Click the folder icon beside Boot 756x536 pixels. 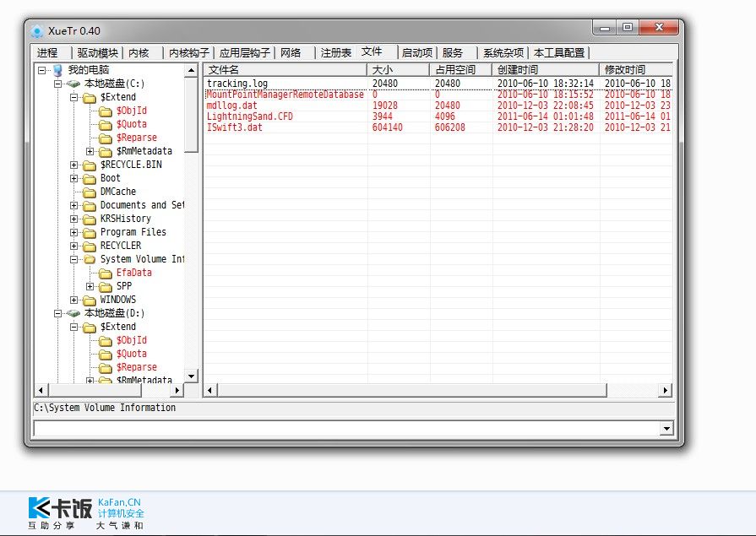click(90, 179)
